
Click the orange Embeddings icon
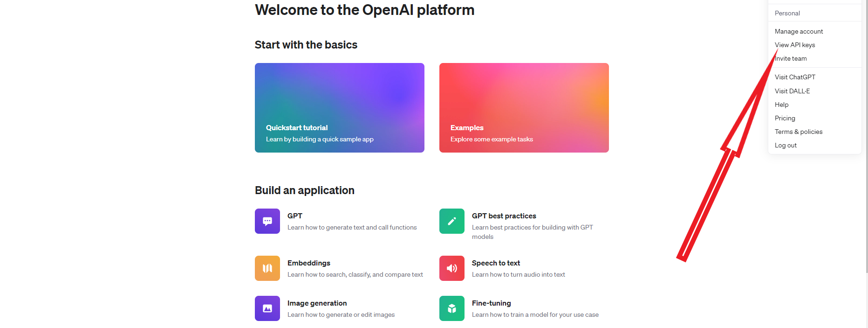[267, 268]
